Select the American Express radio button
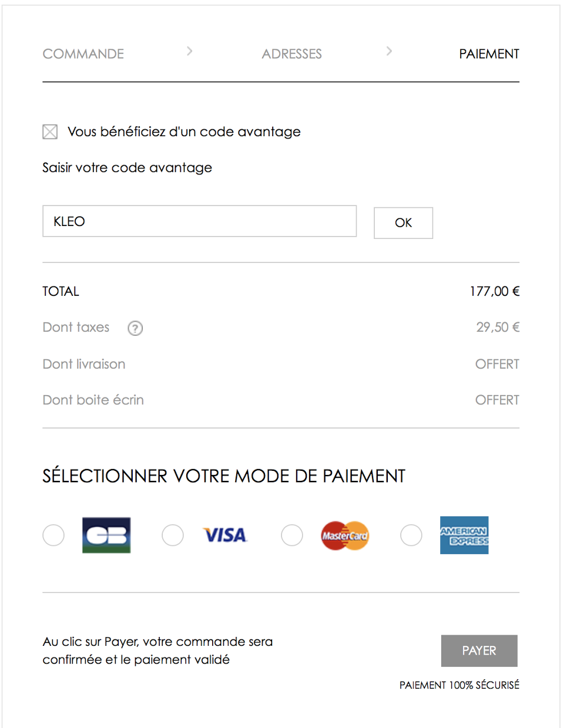 pos(411,535)
